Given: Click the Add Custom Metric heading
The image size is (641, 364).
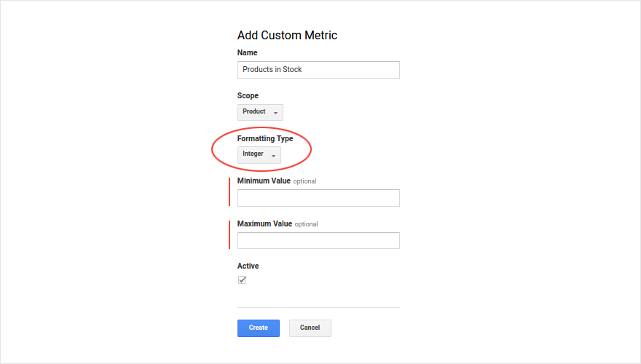Looking at the screenshot, I should [x=287, y=35].
